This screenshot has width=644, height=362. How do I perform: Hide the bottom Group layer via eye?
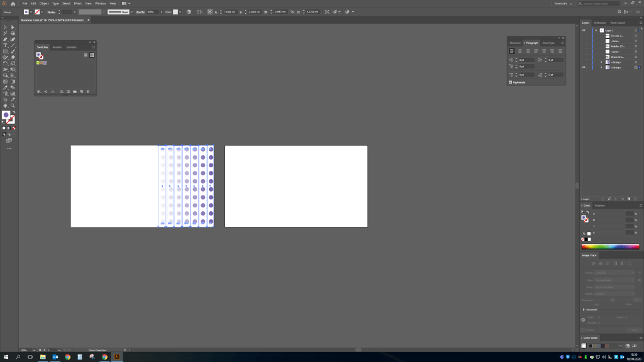(x=584, y=67)
